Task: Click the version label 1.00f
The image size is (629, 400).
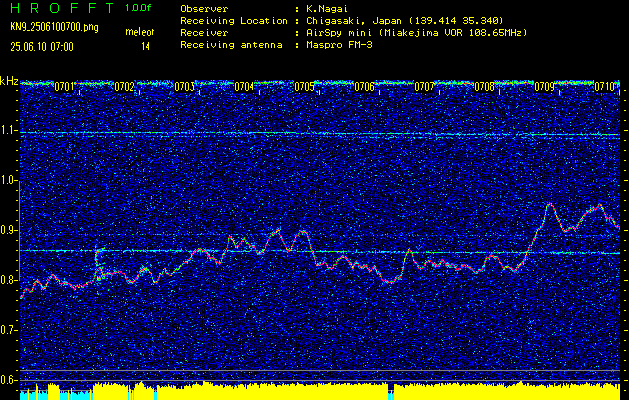Action: tap(138, 8)
